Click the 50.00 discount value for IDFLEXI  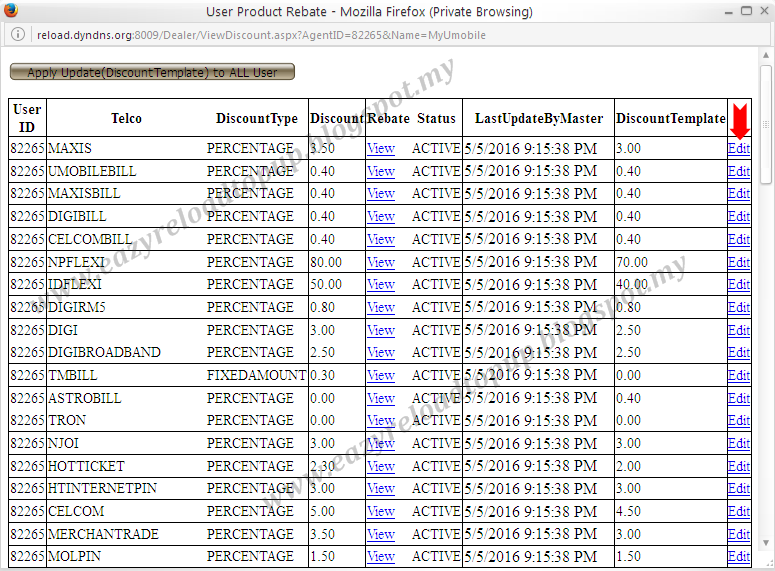tap(326, 284)
